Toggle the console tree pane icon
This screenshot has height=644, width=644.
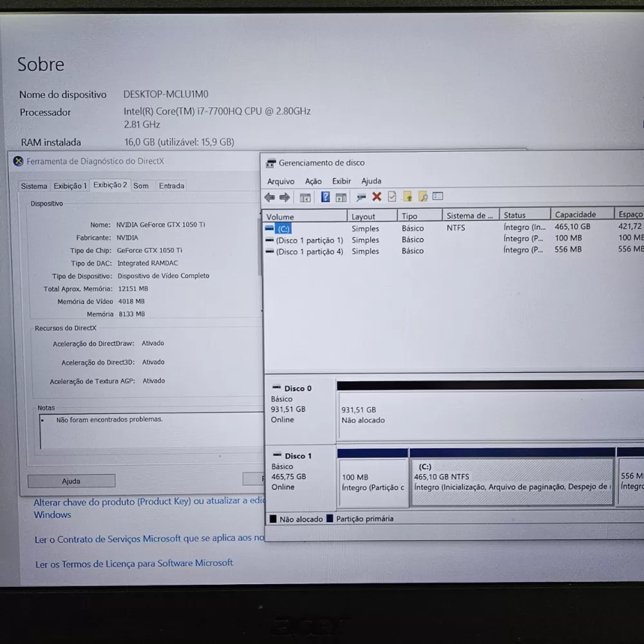click(x=305, y=198)
